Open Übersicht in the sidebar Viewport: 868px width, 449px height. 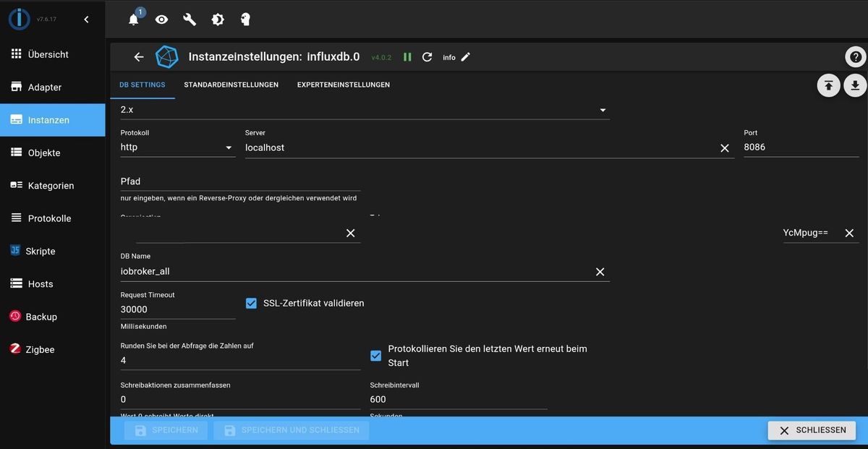pos(53,54)
